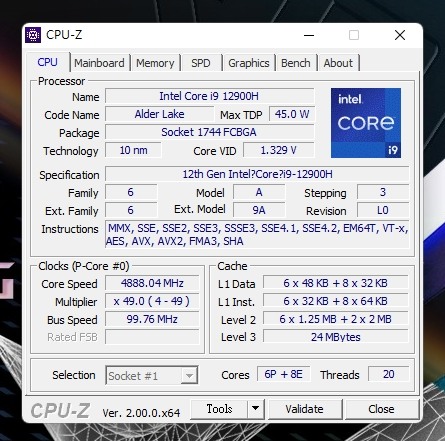Click the Alder Lake code name field
Image resolution: width=445 pixels, height=441 pixels.
pos(159,114)
